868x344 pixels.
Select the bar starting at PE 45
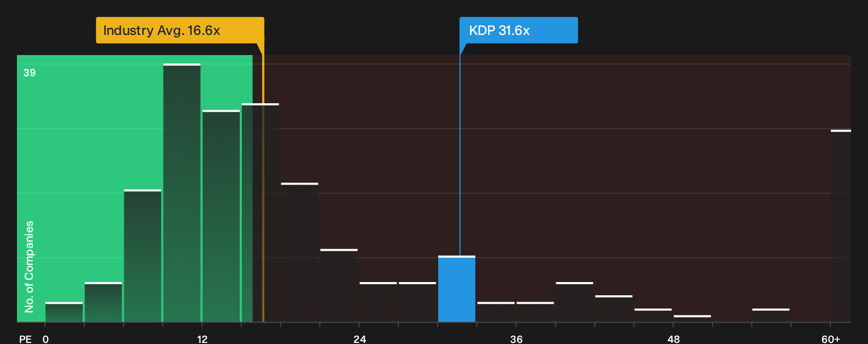[x=653, y=315]
